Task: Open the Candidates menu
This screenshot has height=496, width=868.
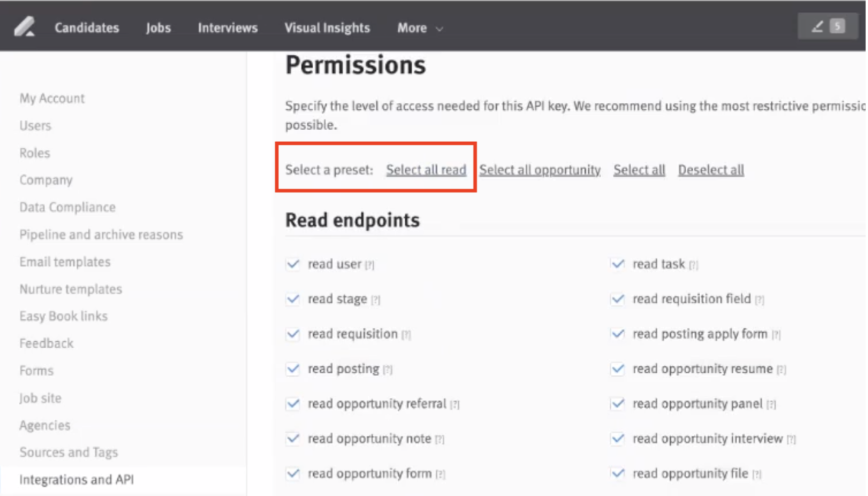Action: click(x=86, y=28)
